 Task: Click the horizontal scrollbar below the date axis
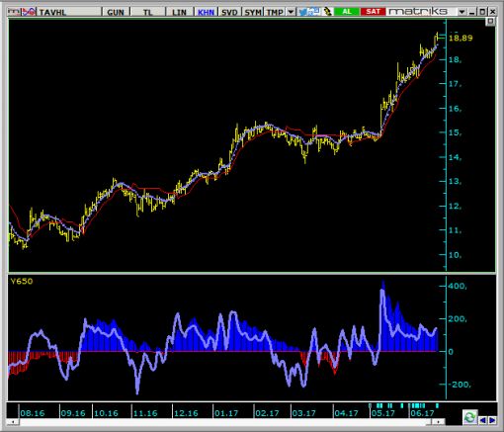[x=225, y=422]
